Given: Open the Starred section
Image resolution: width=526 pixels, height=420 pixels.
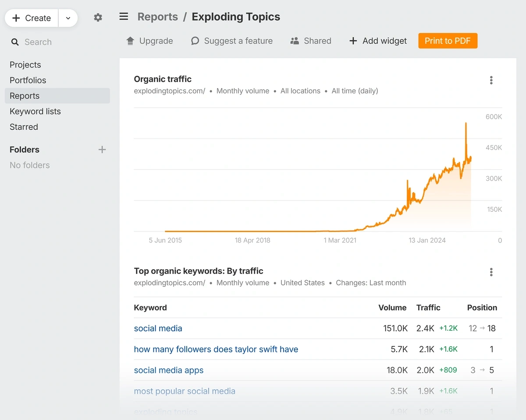Looking at the screenshot, I should pyautogui.click(x=24, y=127).
